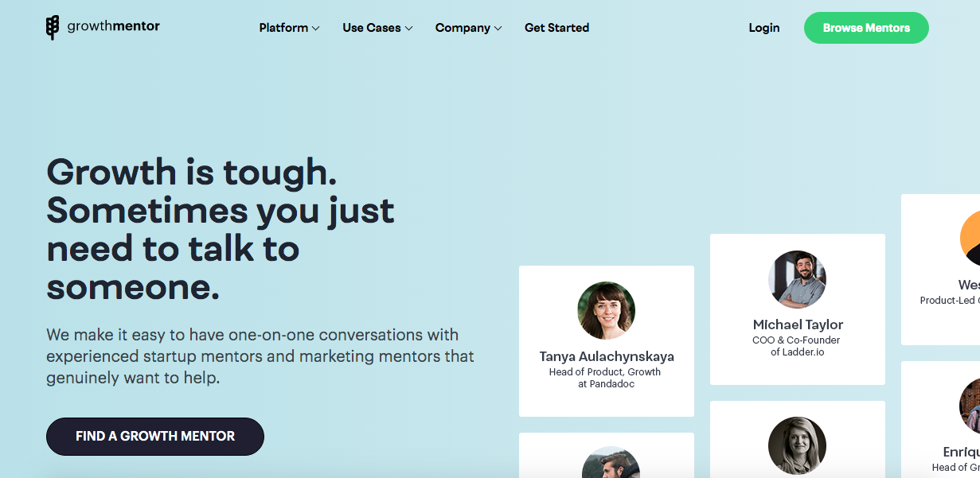Click the Use Cases menu label
The image size is (980, 478).
(x=371, y=28)
